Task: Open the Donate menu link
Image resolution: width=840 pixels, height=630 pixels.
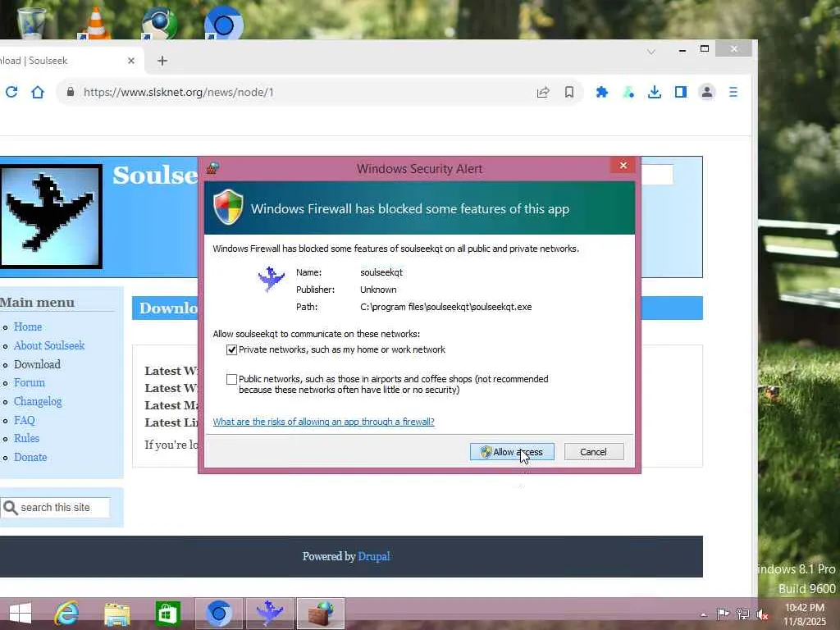Action: [30, 457]
